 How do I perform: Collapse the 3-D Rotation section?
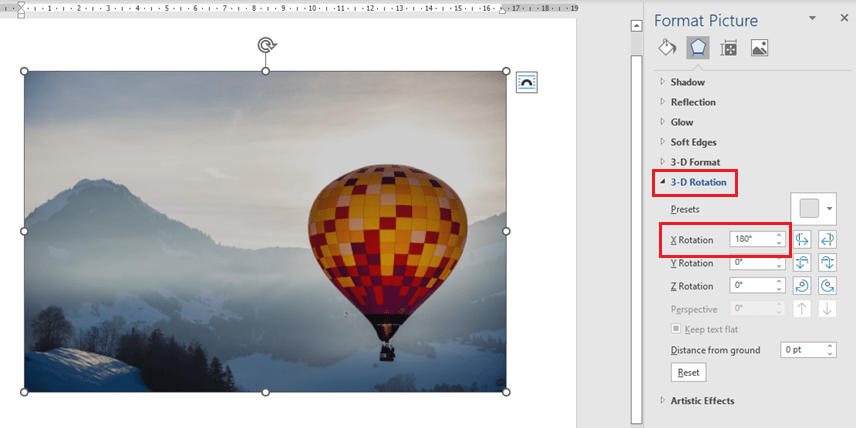[x=693, y=182]
